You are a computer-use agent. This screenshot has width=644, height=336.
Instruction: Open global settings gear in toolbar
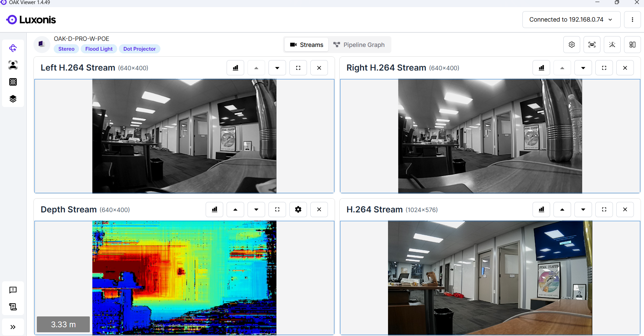click(571, 45)
